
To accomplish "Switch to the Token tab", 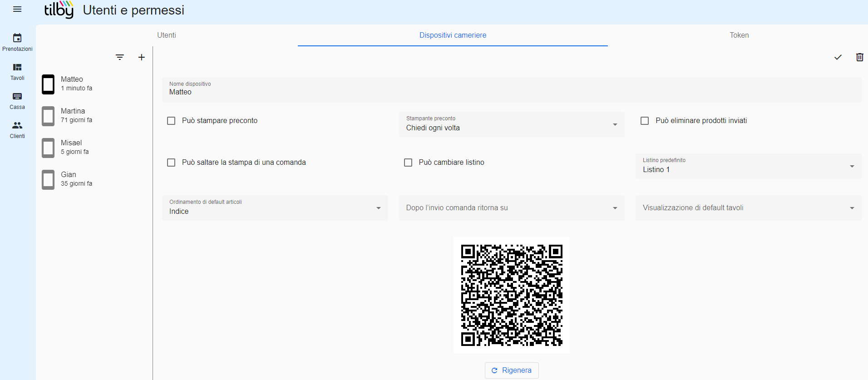I will tap(739, 35).
